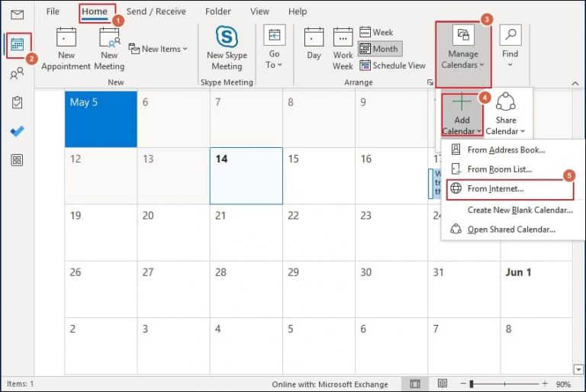Select day 21 in the calendar

point(246,233)
